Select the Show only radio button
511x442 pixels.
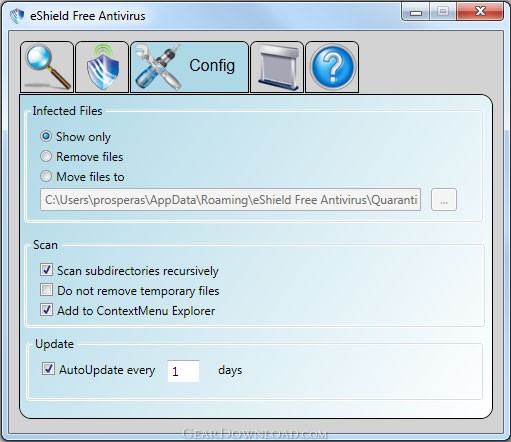pyautogui.click(x=46, y=136)
